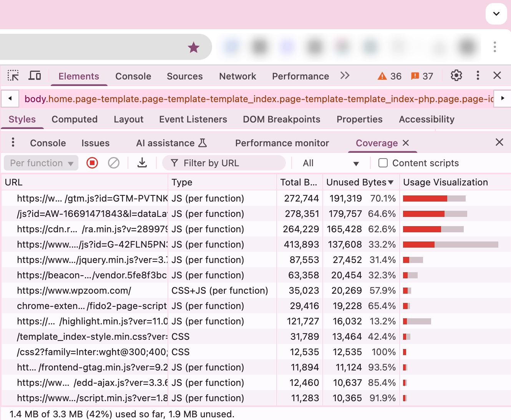Sort by the Type column header

[x=222, y=182]
